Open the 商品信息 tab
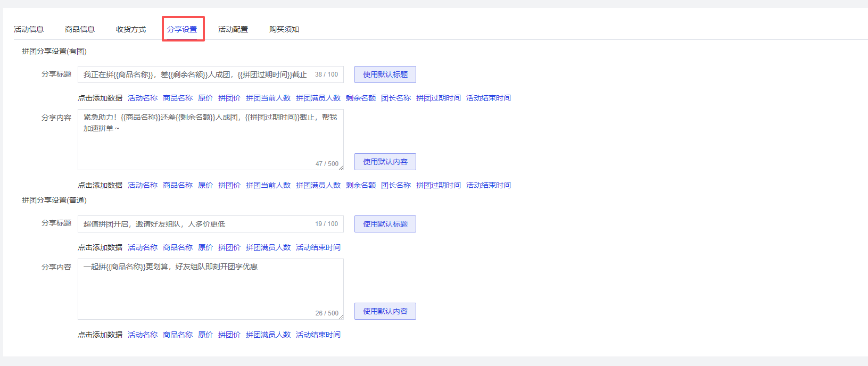Viewport: 868px width, 366px height. click(80, 29)
